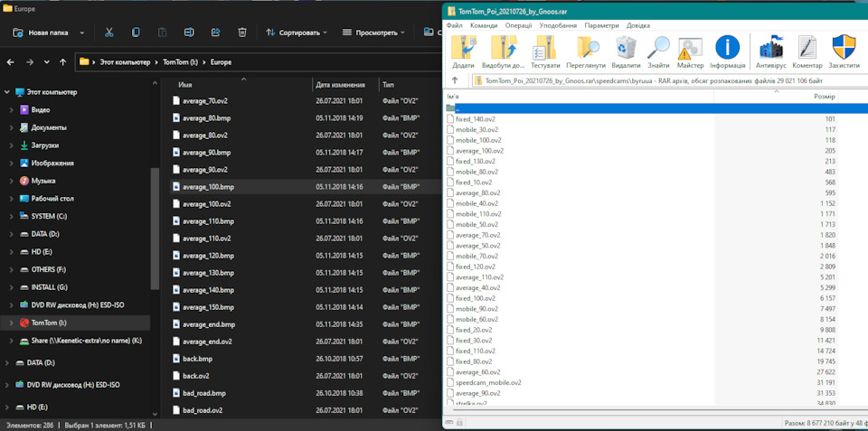The image size is (868, 431).
Task: Open the Параметри menu in WinRAR
Action: 601,25
